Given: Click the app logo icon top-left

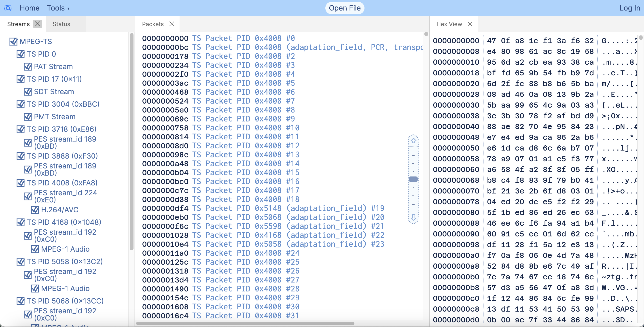Looking at the screenshot, I should tap(8, 8).
